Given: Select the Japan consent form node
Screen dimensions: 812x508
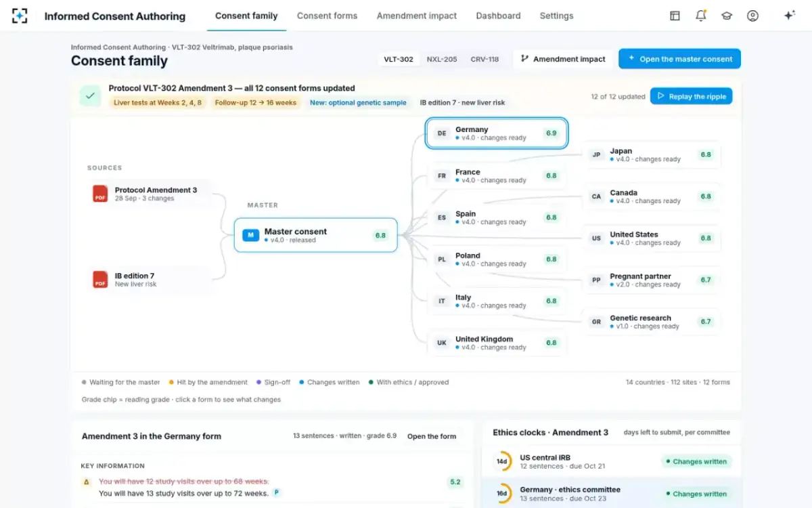Looking at the screenshot, I should pyautogui.click(x=652, y=154).
